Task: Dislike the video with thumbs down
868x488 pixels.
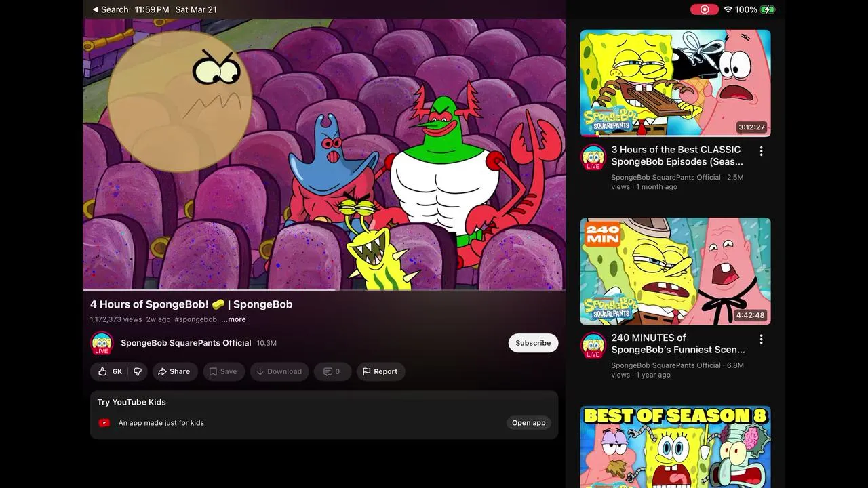Action: [138, 371]
